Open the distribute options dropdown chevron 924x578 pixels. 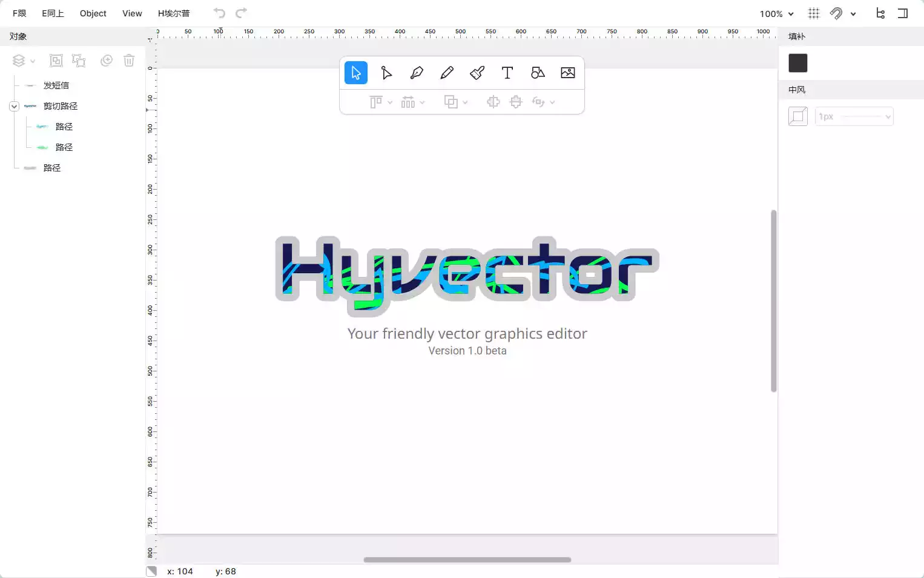422,102
